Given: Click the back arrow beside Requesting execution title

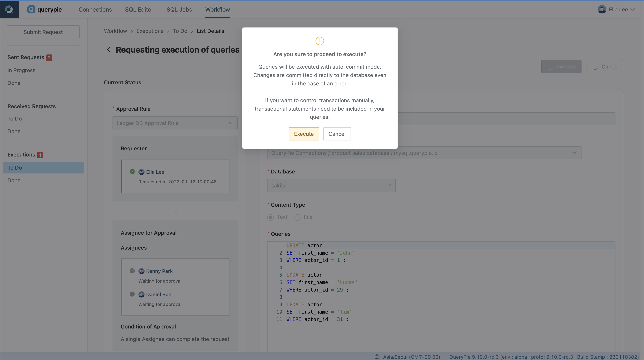Looking at the screenshot, I should [x=109, y=49].
